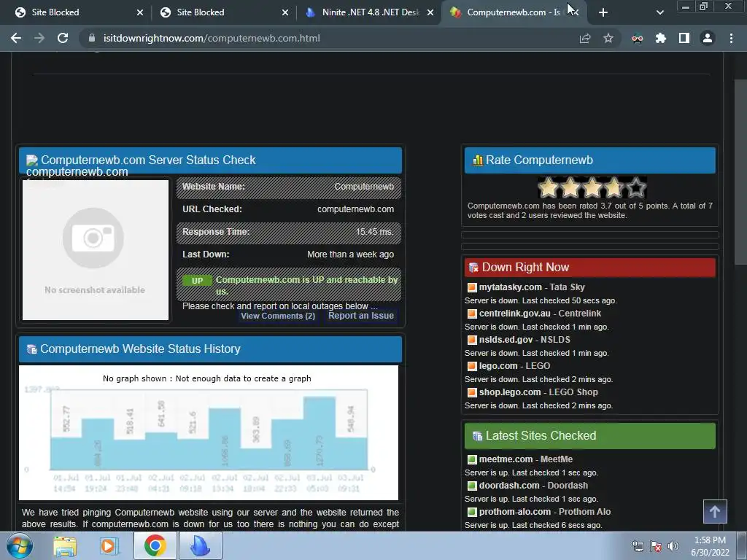This screenshot has width=747, height=560.
Task: Open the taskbar clock and date
Action: (x=710, y=546)
